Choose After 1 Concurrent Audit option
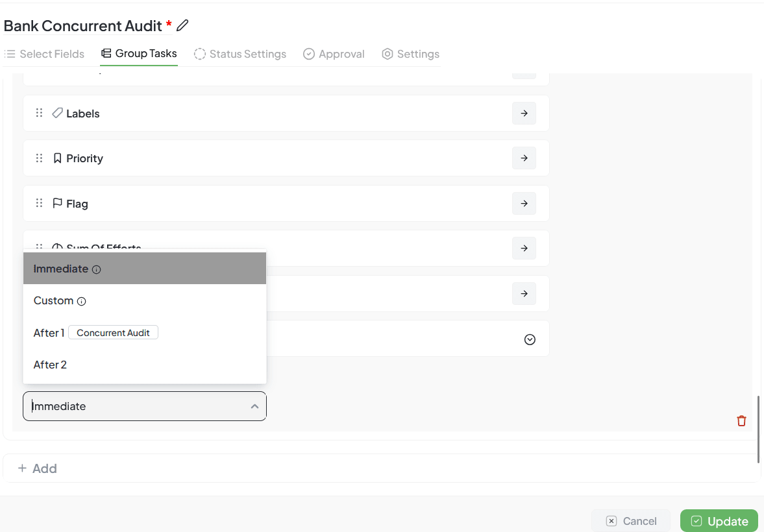The width and height of the screenshot is (764, 532). (x=95, y=333)
